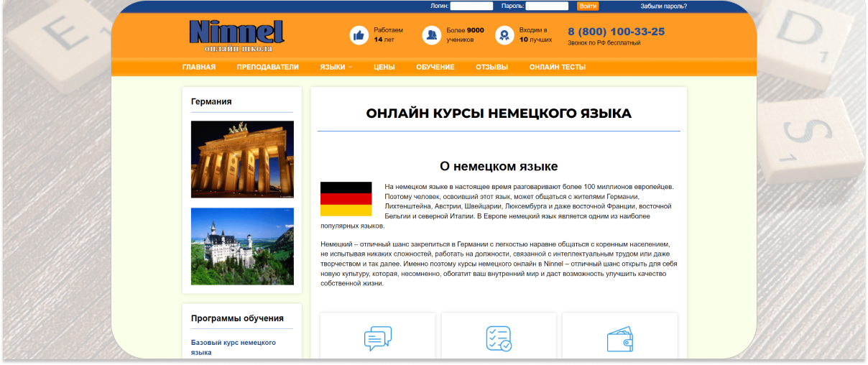Open the ГЛАВНАЯ menu item
868x365 pixels.
pos(199,68)
